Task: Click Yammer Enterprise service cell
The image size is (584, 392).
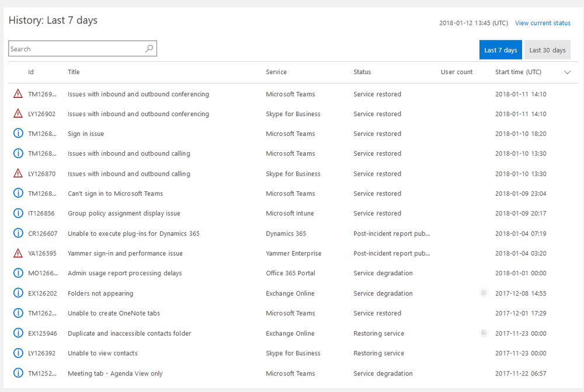Action: [x=294, y=253]
